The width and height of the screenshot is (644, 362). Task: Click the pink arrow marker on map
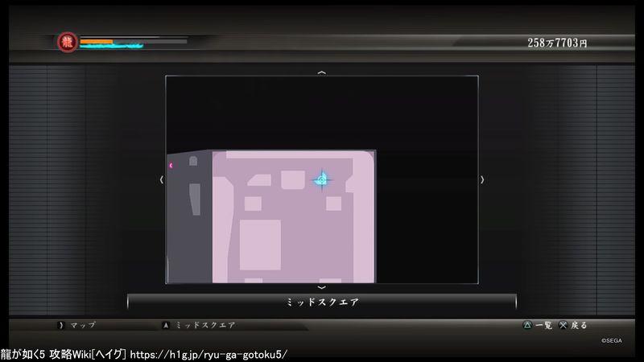(x=171, y=166)
